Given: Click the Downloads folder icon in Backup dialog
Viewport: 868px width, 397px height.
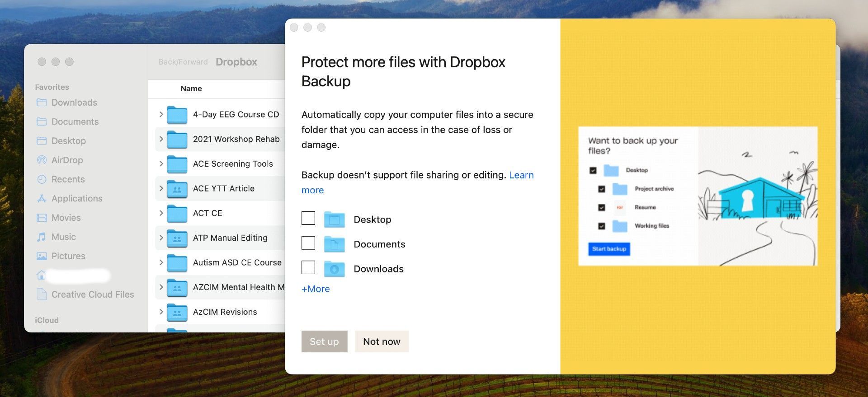Looking at the screenshot, I should coord(335,269).
